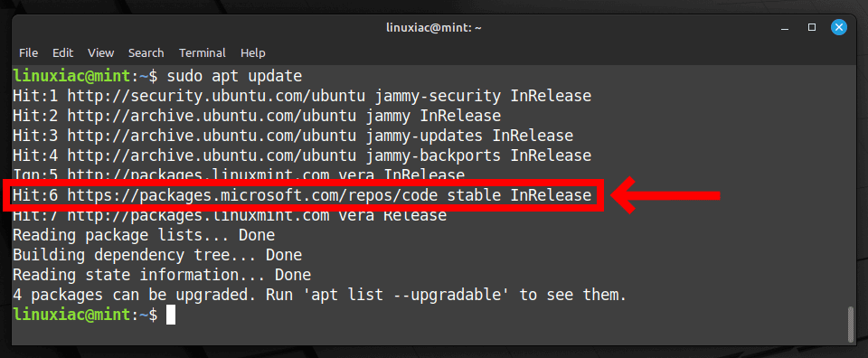Open the File menu
This screenshot has width=868, height=358.
coord(28,53)
